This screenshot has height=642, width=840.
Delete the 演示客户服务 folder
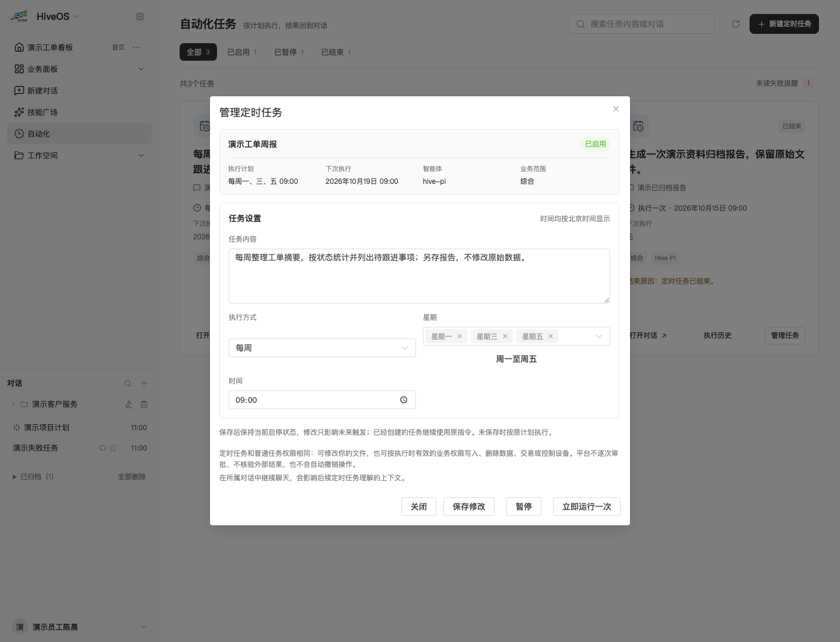[144, 404]
